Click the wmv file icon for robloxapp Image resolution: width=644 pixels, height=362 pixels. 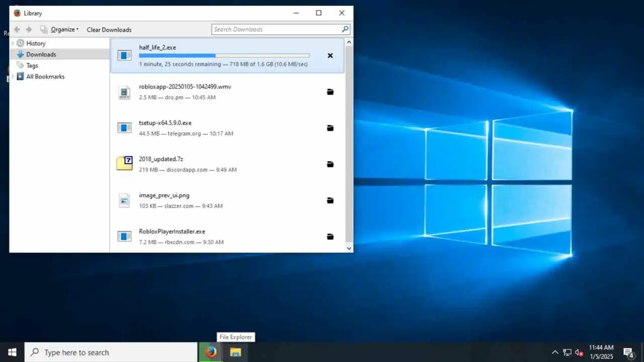pos(124,92)
